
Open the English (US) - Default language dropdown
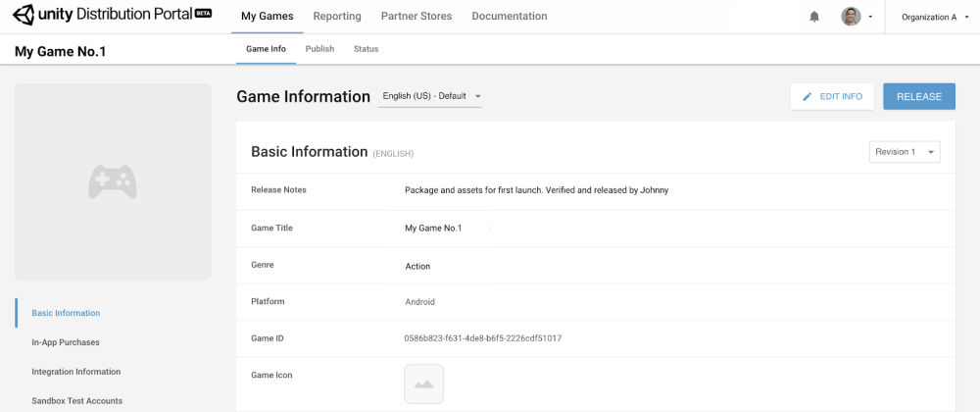click(429, 96)
